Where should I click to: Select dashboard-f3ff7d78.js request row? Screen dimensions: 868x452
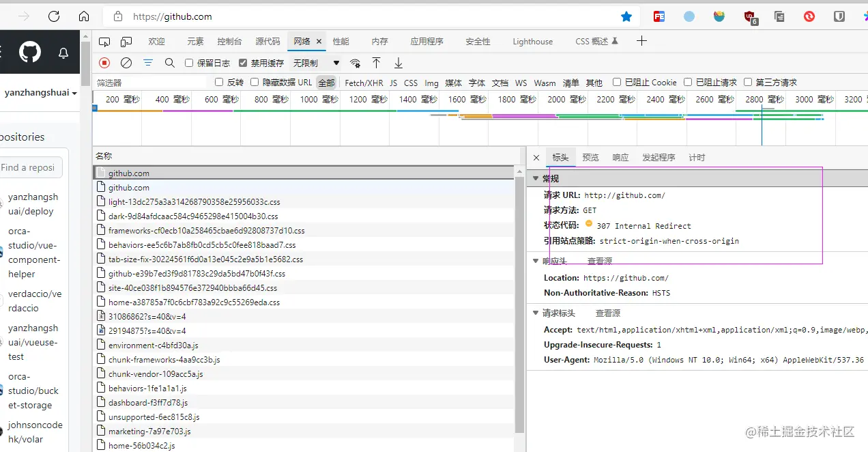coord(304,403)
